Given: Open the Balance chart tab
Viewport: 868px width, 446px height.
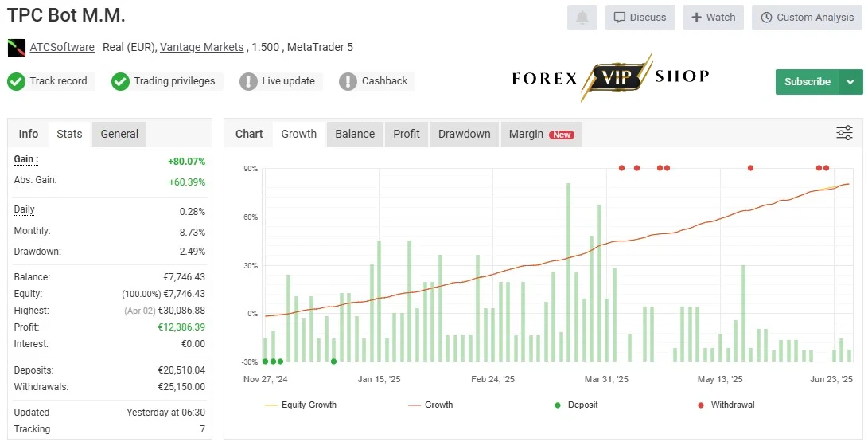Looking at the screenshot, I should 355,134.
